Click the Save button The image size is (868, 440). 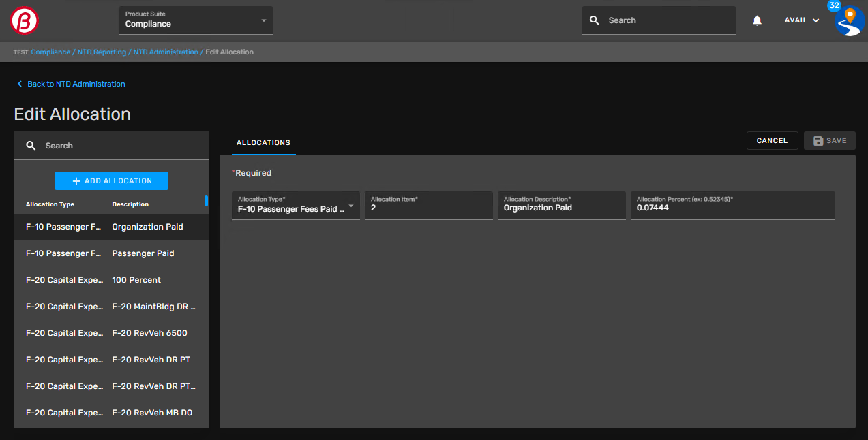pyautogui.click(x=829, y=140)
